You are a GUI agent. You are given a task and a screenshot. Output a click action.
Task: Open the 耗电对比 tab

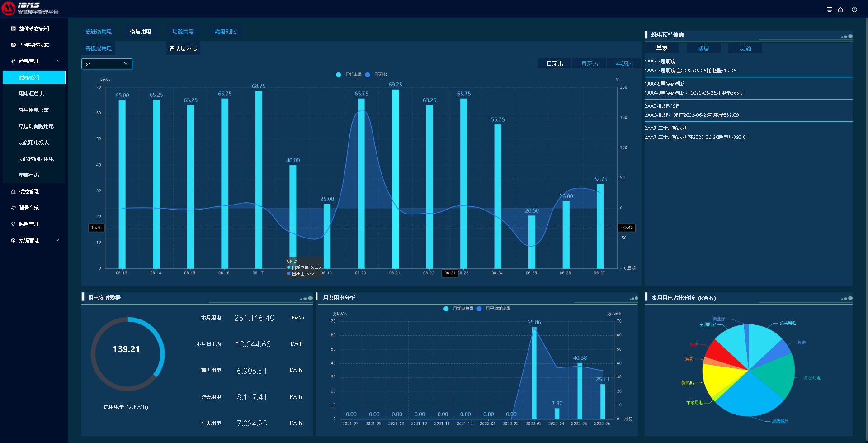click(225, 32)
